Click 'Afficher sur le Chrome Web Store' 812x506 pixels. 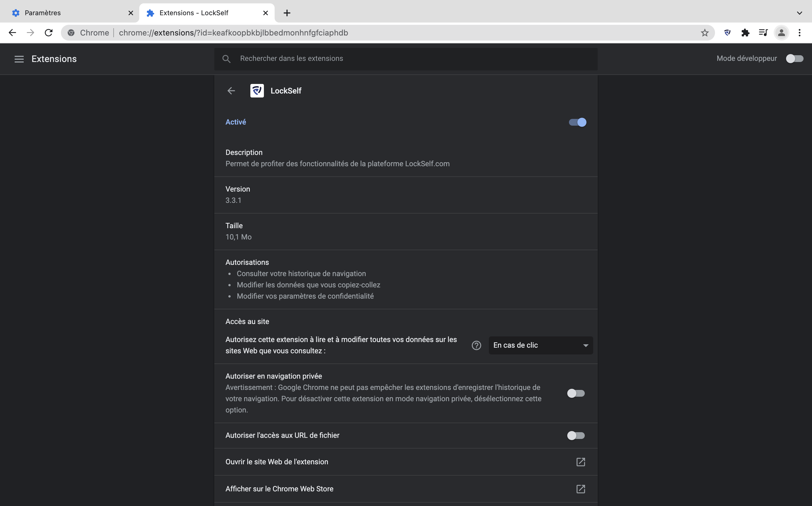(406, 489)
